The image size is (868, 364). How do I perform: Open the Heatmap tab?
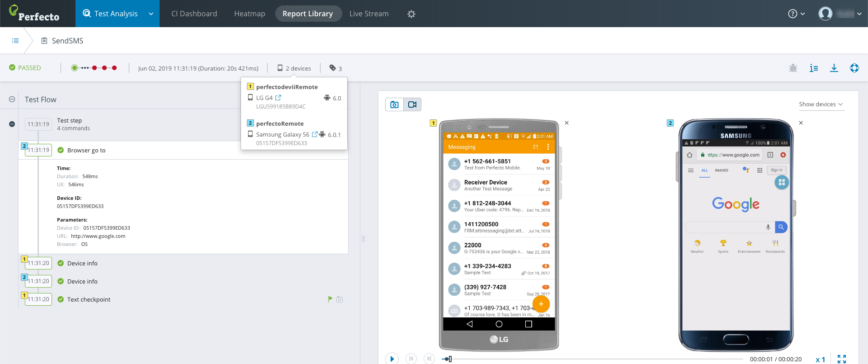(250, 14)
